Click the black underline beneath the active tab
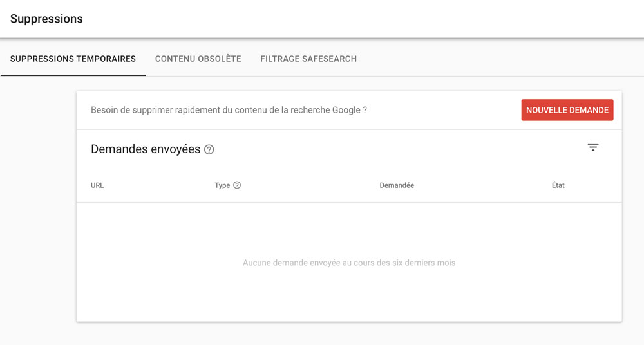644x345 pixels. (x=73, y=75)
